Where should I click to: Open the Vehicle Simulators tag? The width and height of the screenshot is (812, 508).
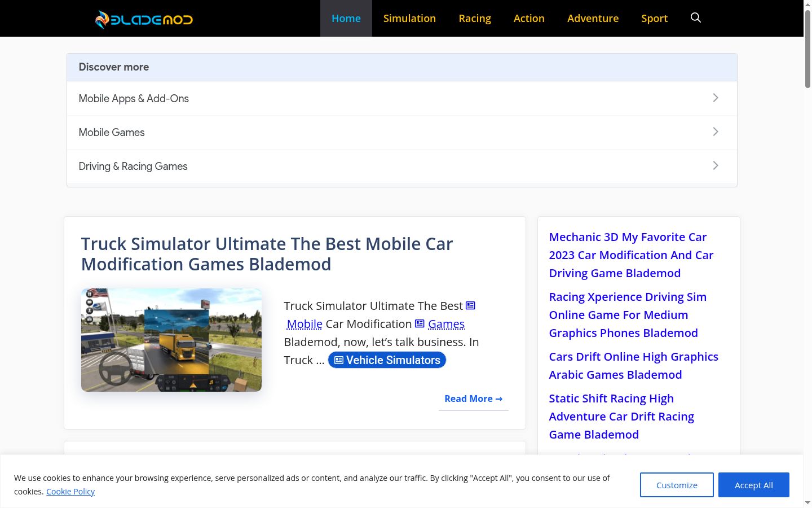pos(387,360)
